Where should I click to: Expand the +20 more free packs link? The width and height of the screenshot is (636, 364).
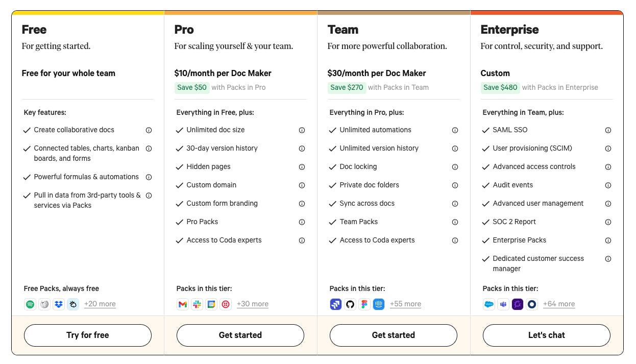pos(100,304)
